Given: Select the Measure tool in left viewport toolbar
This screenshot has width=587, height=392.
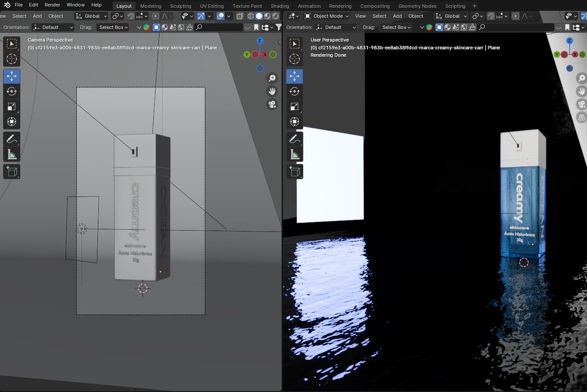Looking at the screenshot, I should tap(12, 154).
